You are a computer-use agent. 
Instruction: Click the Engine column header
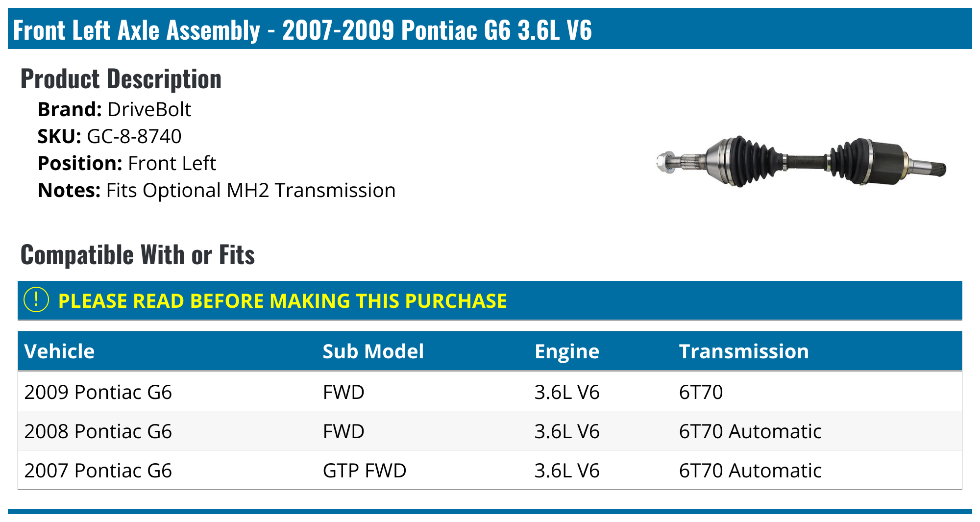[x=566, y=351]
